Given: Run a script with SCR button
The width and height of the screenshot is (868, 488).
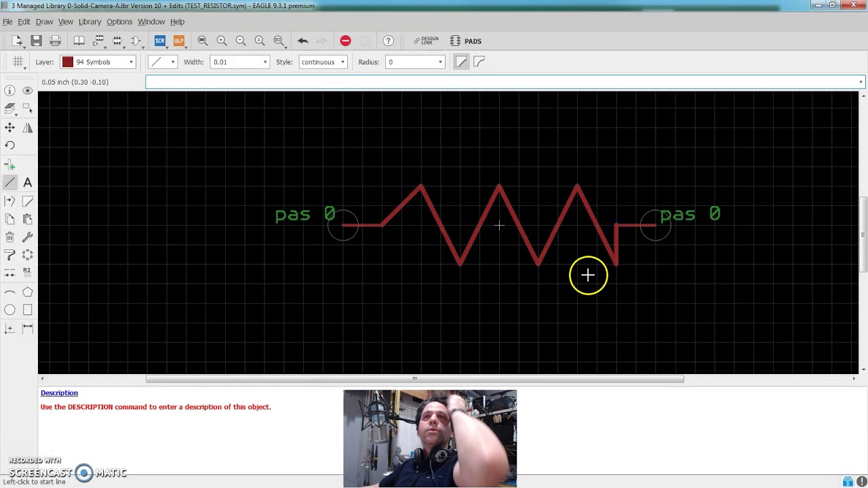Looking at the screenshot, I should tap(160, 41).
